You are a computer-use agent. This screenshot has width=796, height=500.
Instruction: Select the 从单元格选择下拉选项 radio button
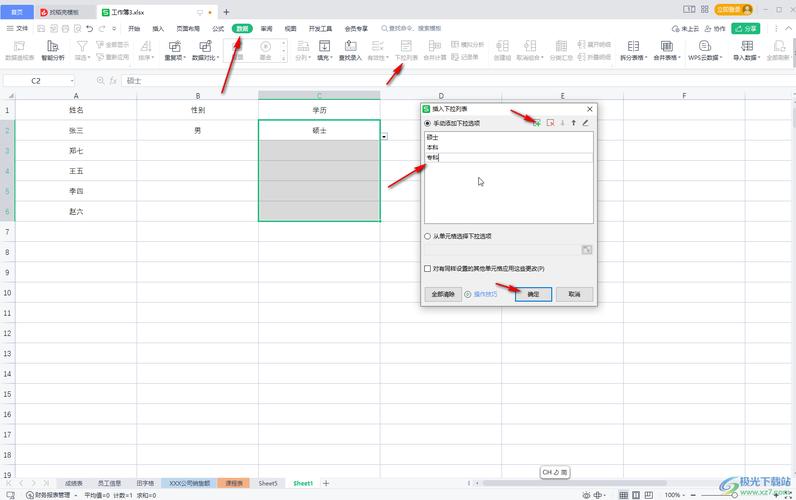[x=427, y=236]
